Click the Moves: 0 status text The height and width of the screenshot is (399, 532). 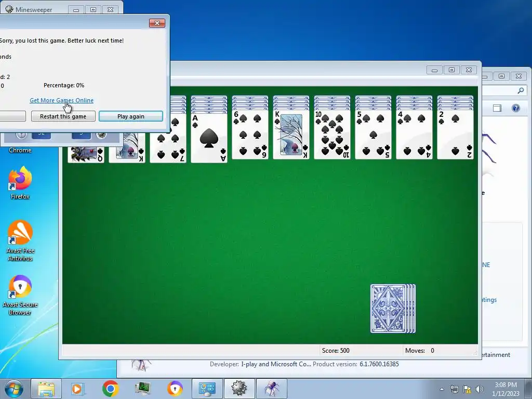420,351
